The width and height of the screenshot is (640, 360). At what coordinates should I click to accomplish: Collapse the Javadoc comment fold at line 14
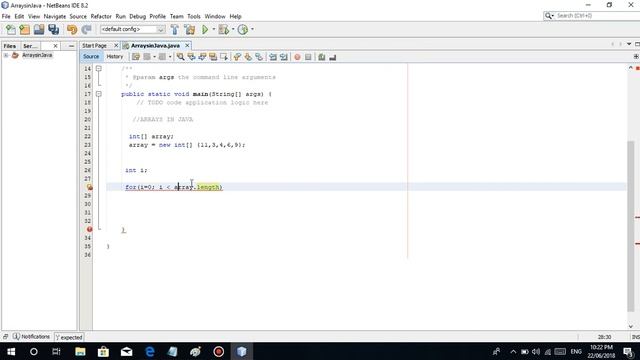point(98,69)
